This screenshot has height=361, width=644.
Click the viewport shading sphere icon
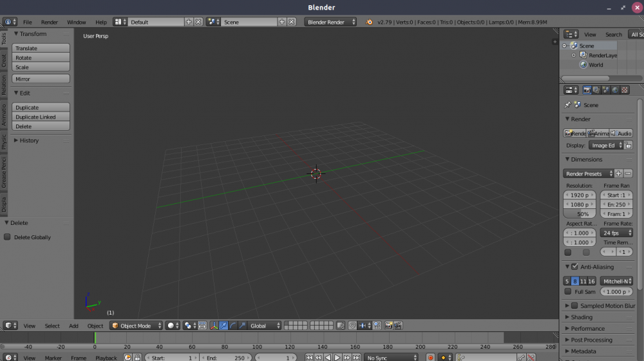coord(173,326)
